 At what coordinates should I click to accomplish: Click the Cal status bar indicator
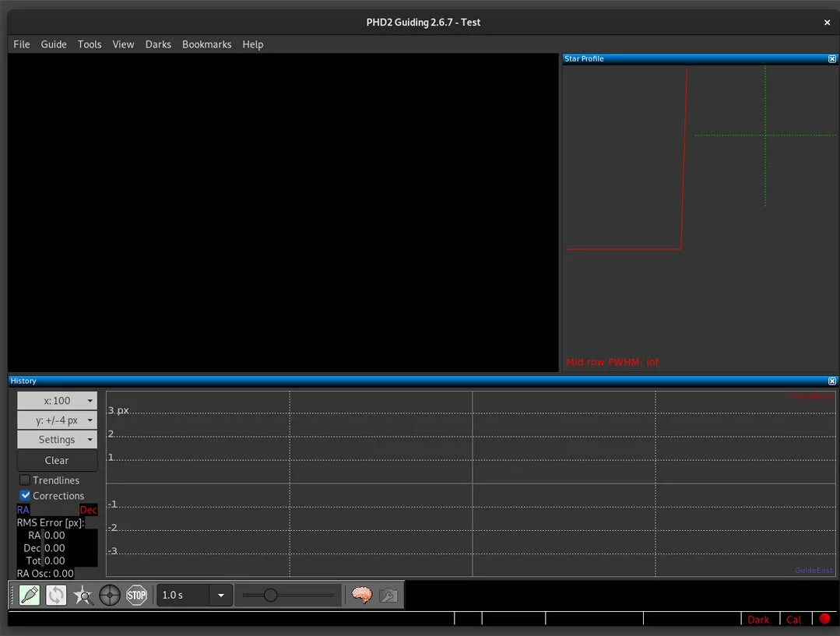794,620
